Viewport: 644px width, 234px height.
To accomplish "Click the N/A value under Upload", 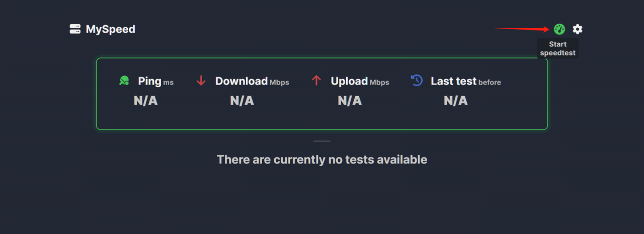I will pyautogui.click(x=350, y=101).
